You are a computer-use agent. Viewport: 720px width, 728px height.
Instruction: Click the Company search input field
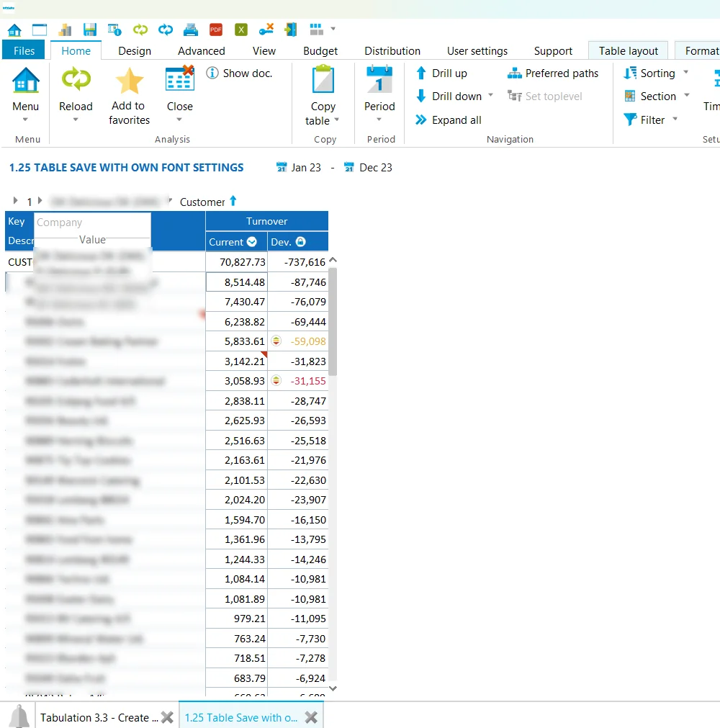pyautogui.click(x=92, y=223)
